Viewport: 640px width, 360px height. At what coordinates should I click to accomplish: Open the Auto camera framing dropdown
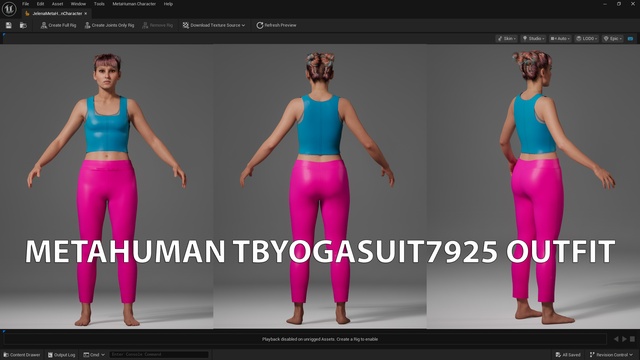(560, 39)
